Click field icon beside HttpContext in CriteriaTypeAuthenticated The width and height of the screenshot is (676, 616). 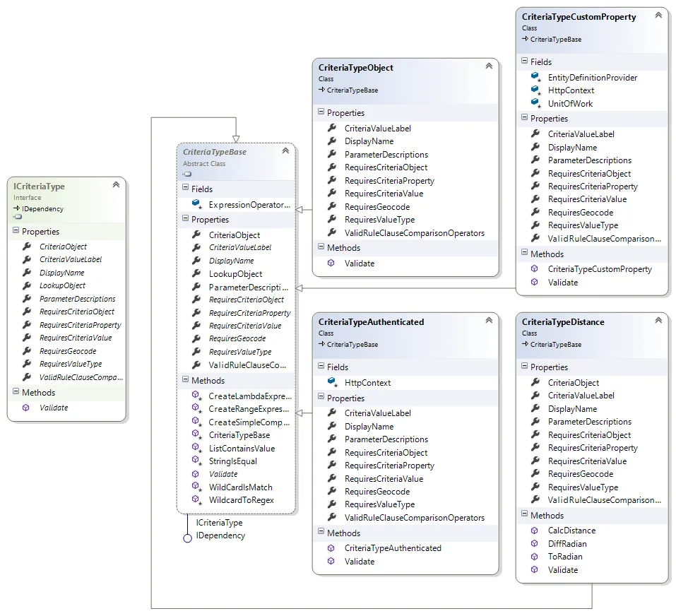pos(332,382)
